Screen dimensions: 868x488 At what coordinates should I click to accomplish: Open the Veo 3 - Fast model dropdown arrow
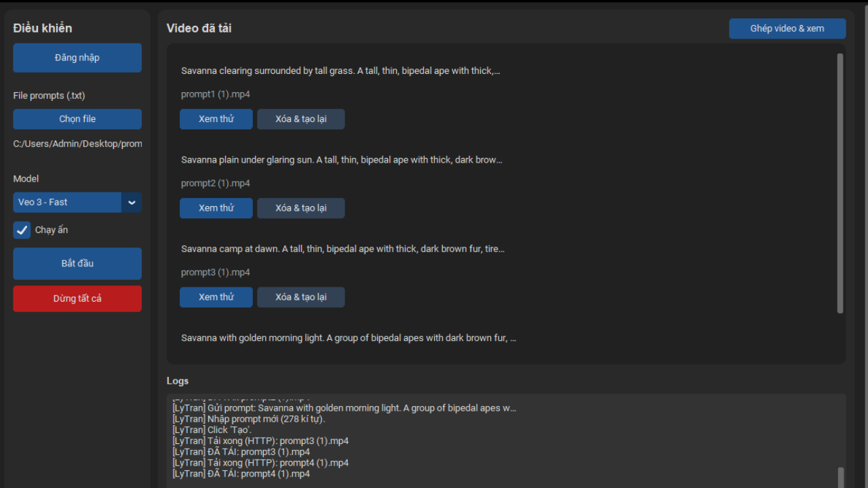tap(132, 202)
